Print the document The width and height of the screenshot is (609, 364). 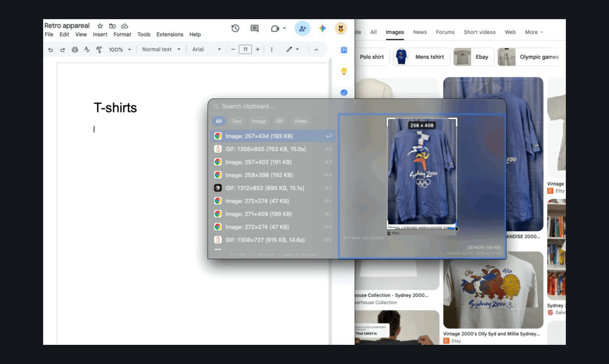75,49
